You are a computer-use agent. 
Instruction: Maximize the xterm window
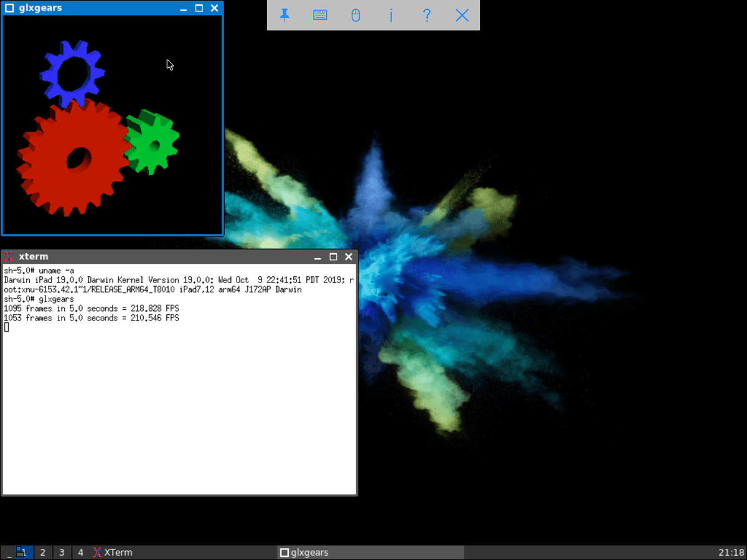[333, 256]
